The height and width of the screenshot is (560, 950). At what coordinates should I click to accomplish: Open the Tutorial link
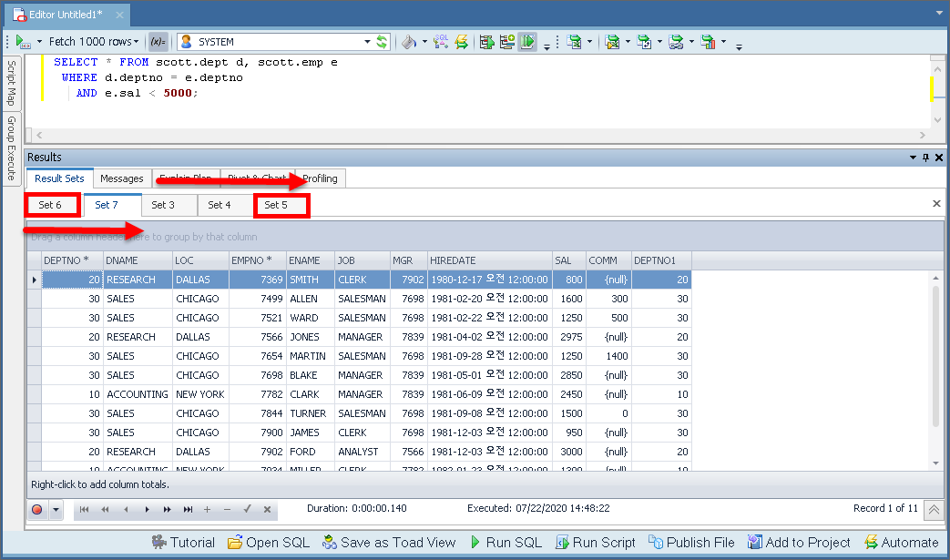pos(183,543)
